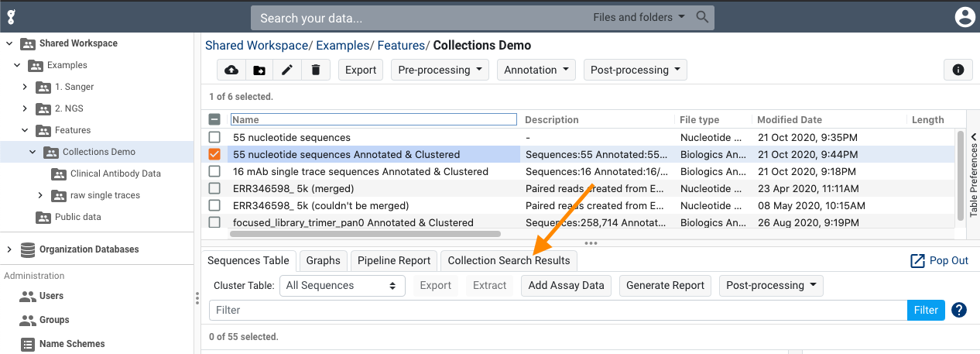
Task: Switch to the Pipeline Report tab
Action: click(393, 261)
